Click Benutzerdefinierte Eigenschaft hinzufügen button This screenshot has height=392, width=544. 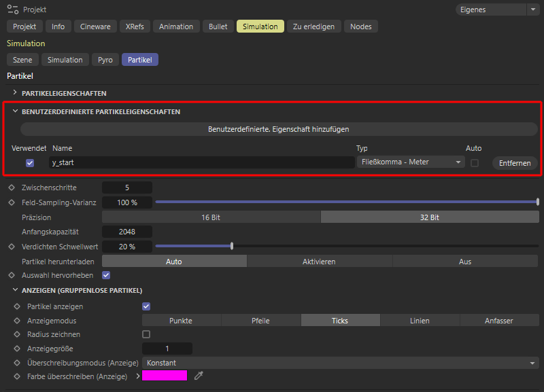279,128
